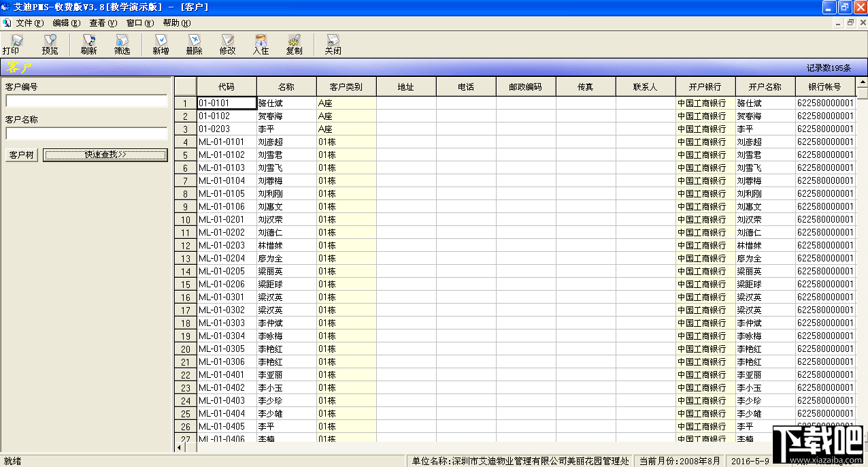Open the 筛选 filter tool
The image size is (868, 467).
coord(122,44)
